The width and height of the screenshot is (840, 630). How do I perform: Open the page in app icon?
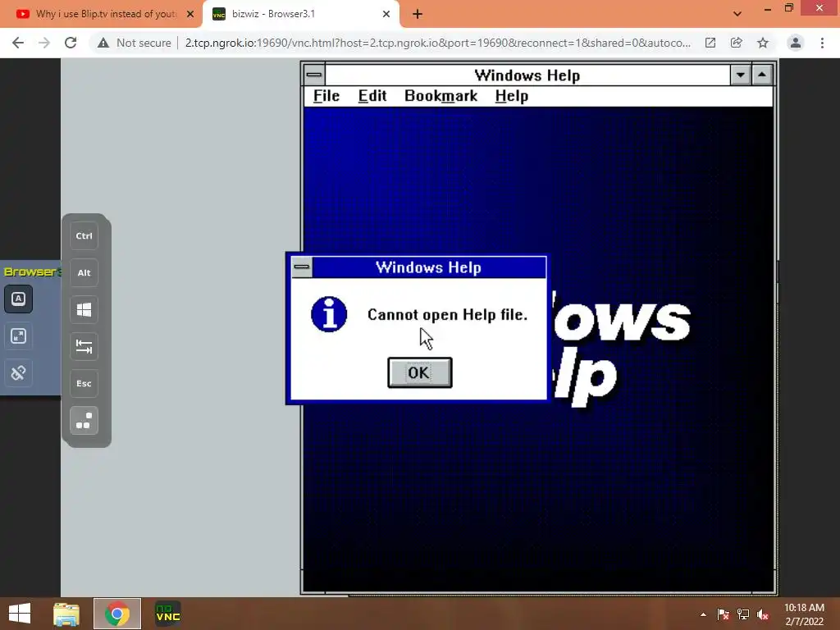click(x=710, y=43)
